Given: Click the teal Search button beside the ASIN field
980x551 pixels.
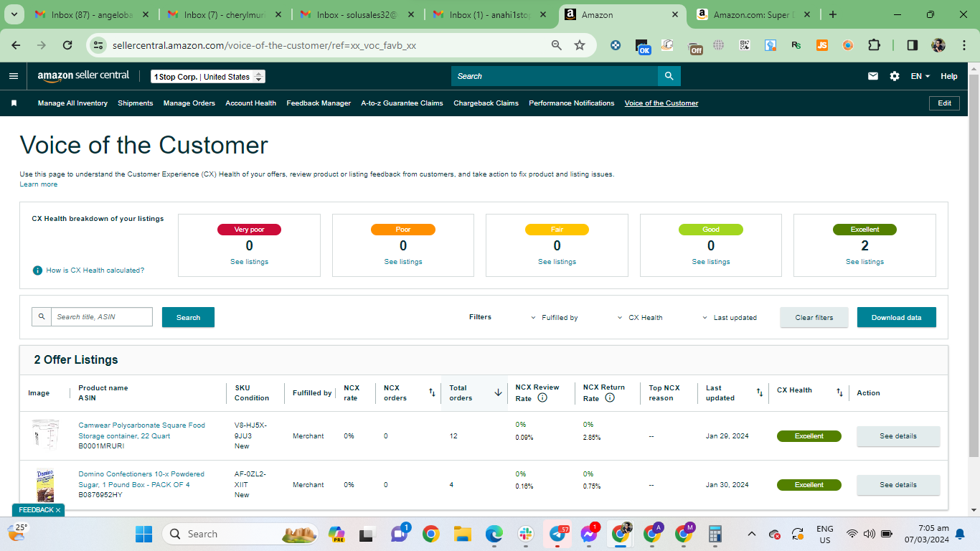Looking at the screenshot, I should tap(188, 317).
